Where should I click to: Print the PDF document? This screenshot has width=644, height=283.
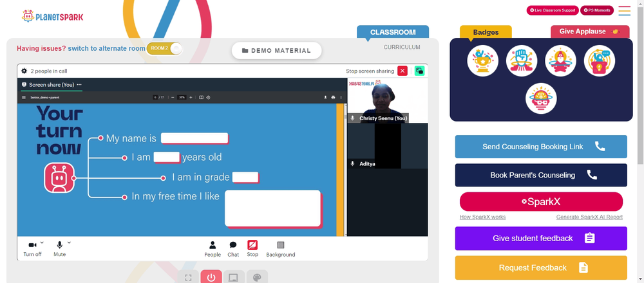(333, 98)
